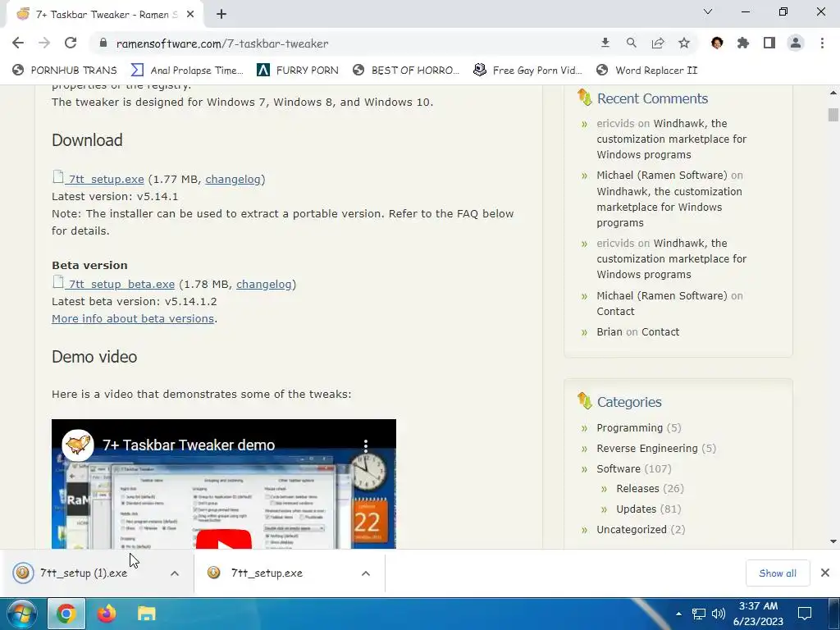Close the 7+ Taskbar Tweaker tab
Screen dimensions: 840x630
[190, 15]
